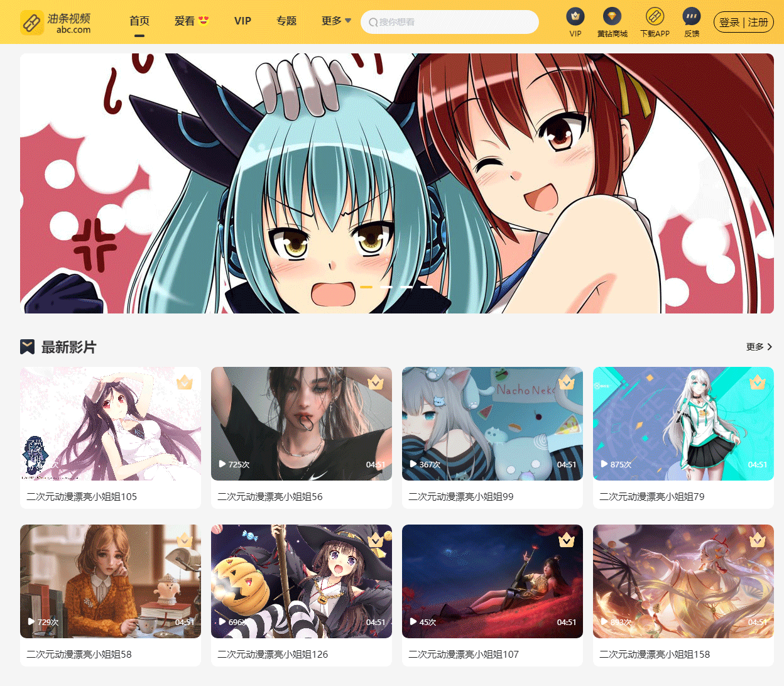The image size is (784, 686).
Task: Open video title 二次元动漫漂亮小姐姐107
Action: click(x=464, y=654)
